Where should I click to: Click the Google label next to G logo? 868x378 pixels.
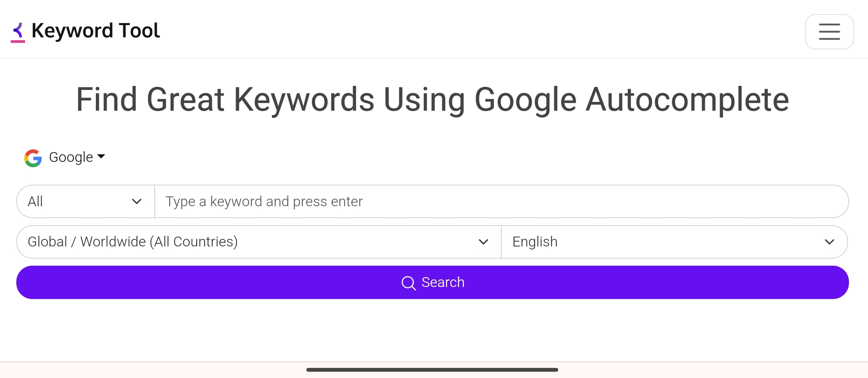[71, 157]
